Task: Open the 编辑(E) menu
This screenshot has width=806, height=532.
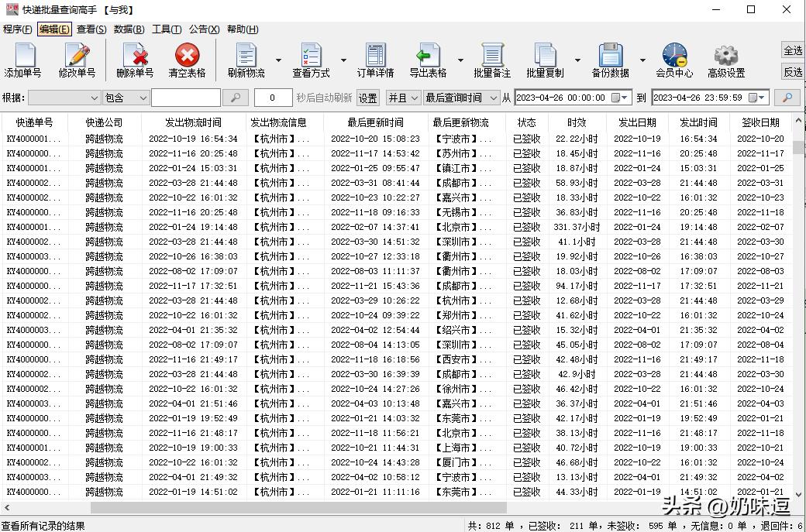Action: (54, 29)
